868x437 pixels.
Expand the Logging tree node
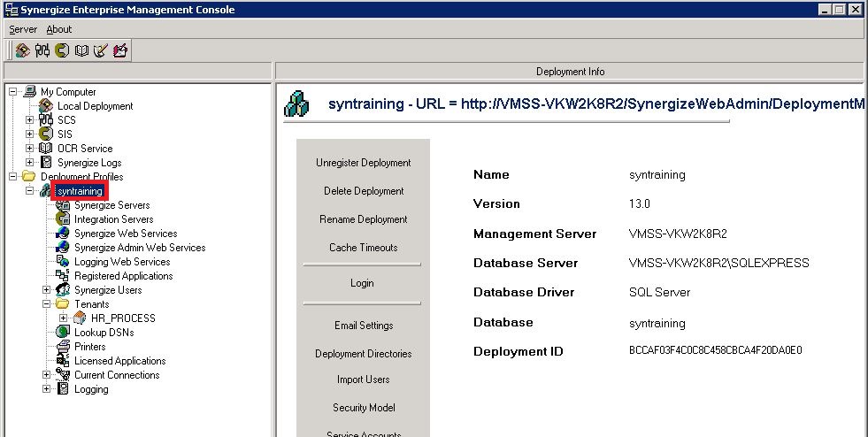coord(47,389)
